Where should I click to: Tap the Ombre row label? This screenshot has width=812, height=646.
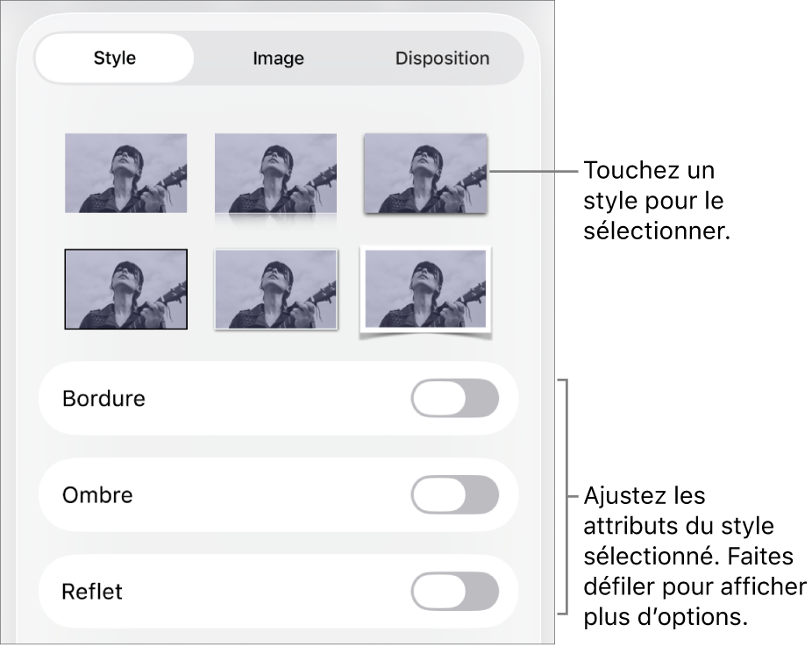pyautogui.click(x=97, y=495)
